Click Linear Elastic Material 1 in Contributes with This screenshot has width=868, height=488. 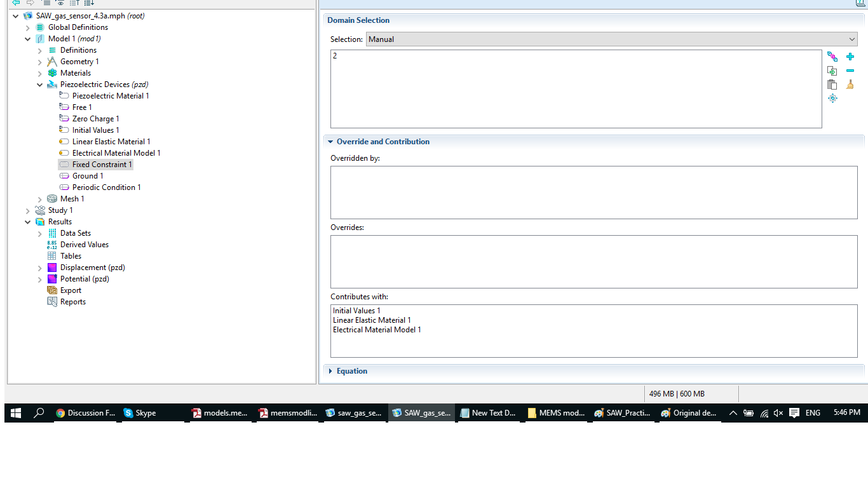[372, 320]
